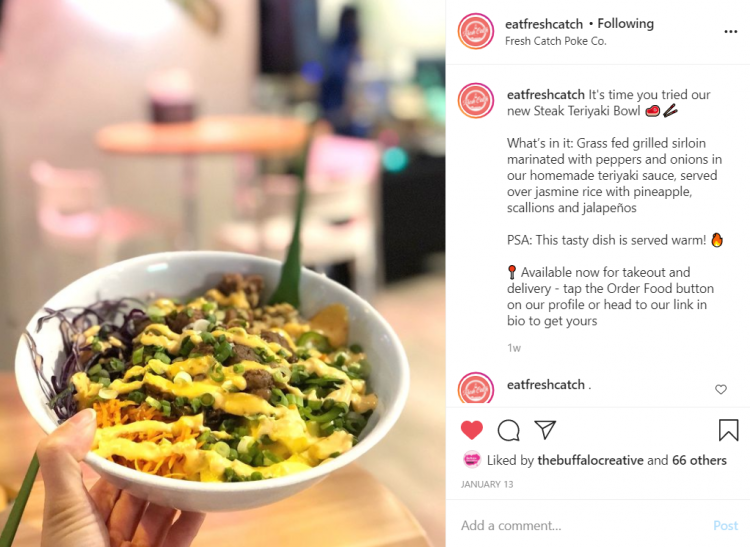Share post via paper plane icon
750x547 pixels.
[x=545, y=429]
